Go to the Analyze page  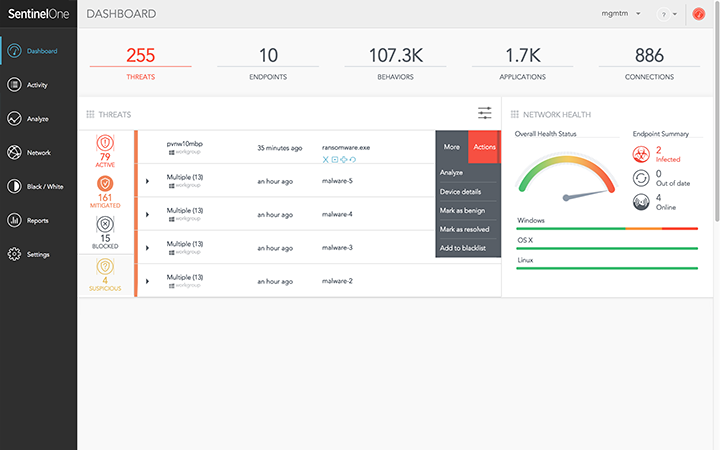[x=37, y=119]
